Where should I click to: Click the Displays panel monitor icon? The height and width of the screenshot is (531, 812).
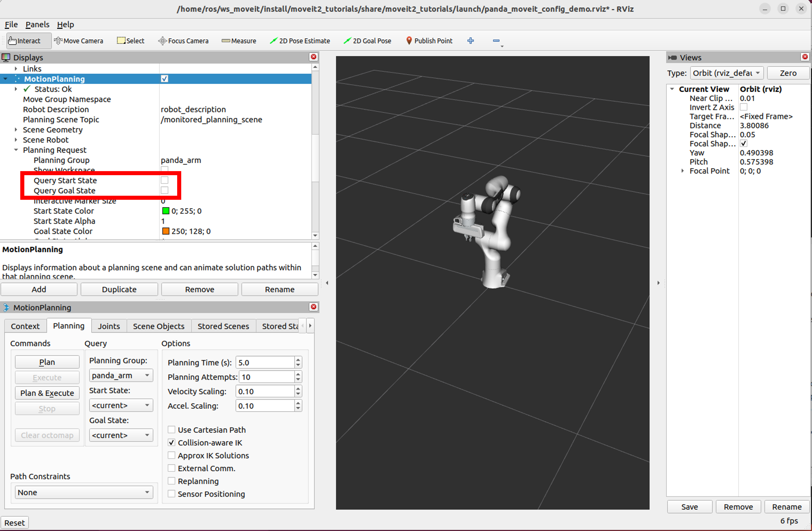click(6, 57)
